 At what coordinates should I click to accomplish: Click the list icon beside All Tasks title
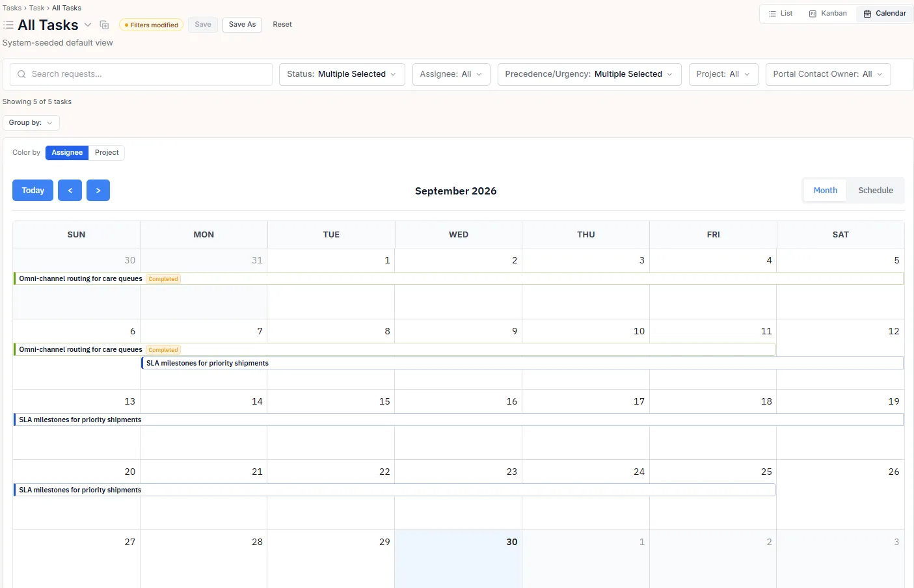coord(8,25)
